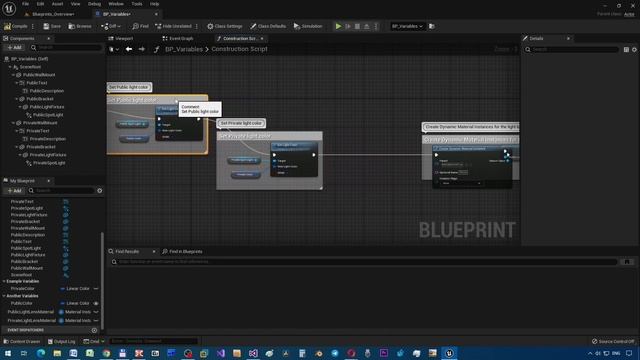This screenshot has height=360, width=640.
Task: Toggle PrivateLightLensMaterial visibility eye
Action: [x=96, y=320]
